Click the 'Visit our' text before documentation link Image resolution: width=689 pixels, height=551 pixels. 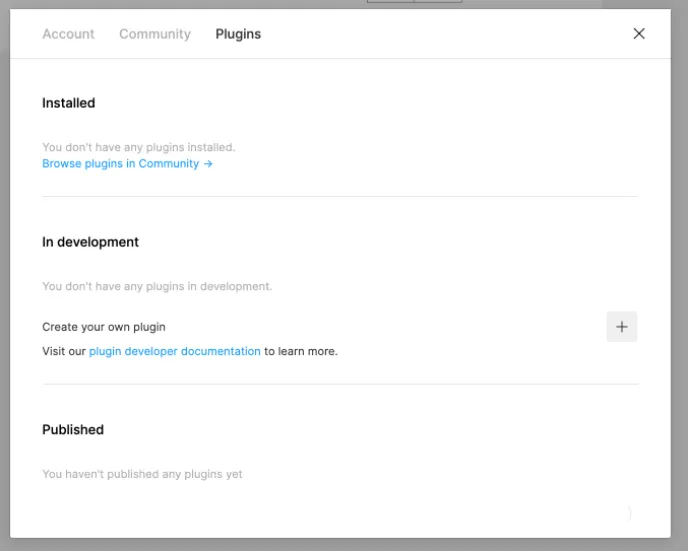[64, 352]
